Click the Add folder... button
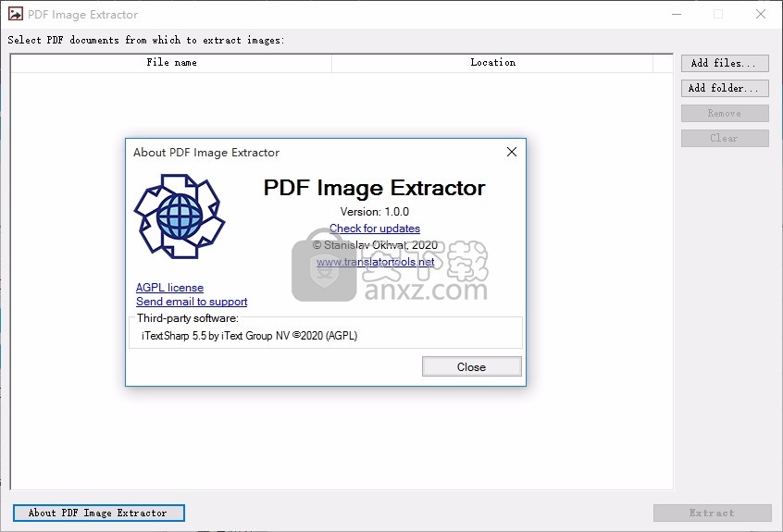The image size is (783, 532). 725,88
